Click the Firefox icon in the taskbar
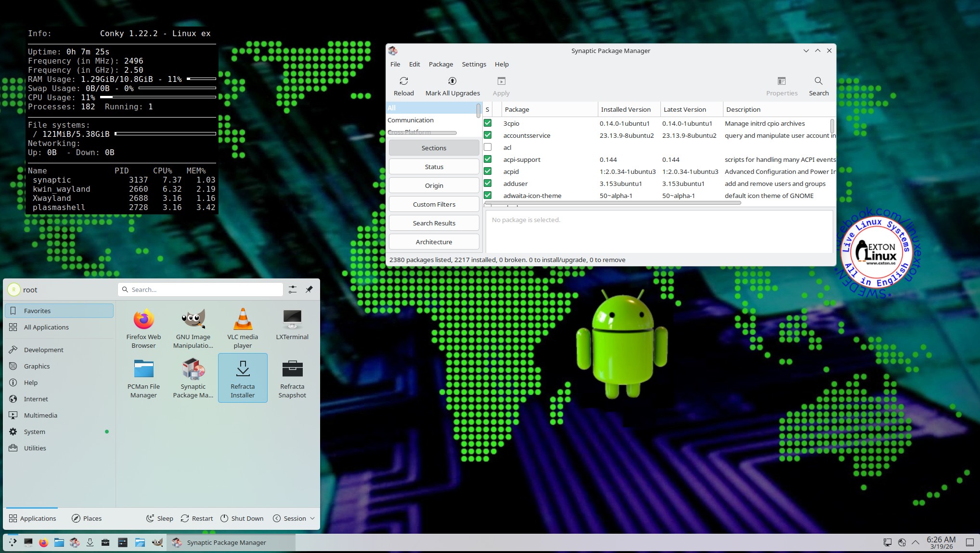This screenshot has height=553, width=980. [44, 543]
